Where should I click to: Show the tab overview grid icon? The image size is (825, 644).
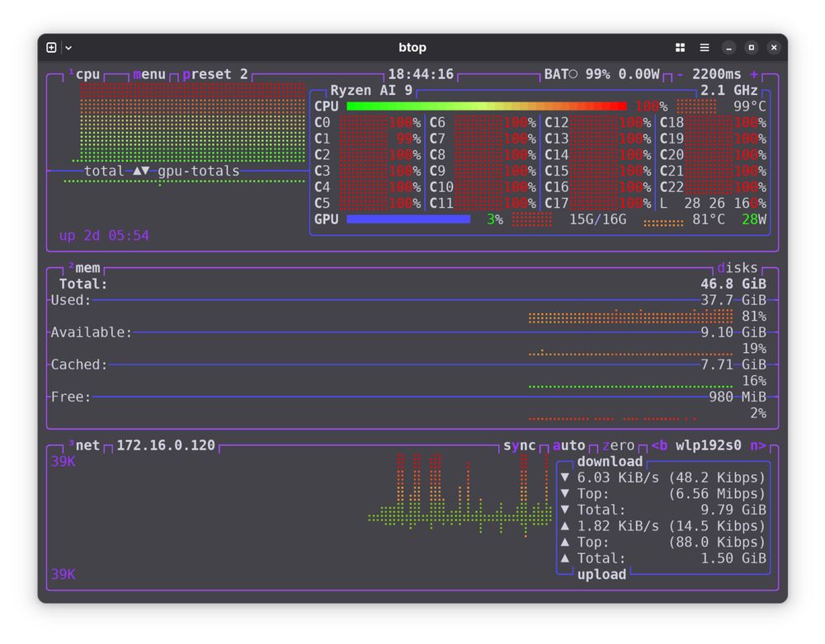coord(680,48)
